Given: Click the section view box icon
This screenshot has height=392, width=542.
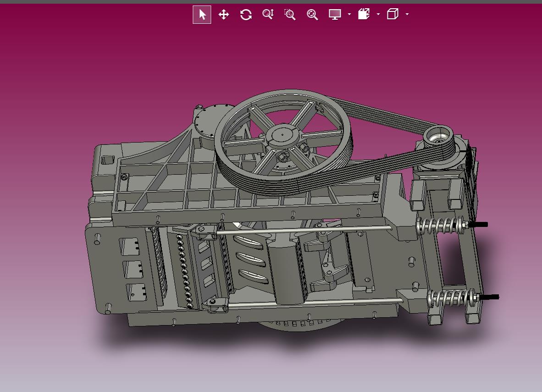Looking at the screenshot, I should pyautogui.click(x=364, y=14).
